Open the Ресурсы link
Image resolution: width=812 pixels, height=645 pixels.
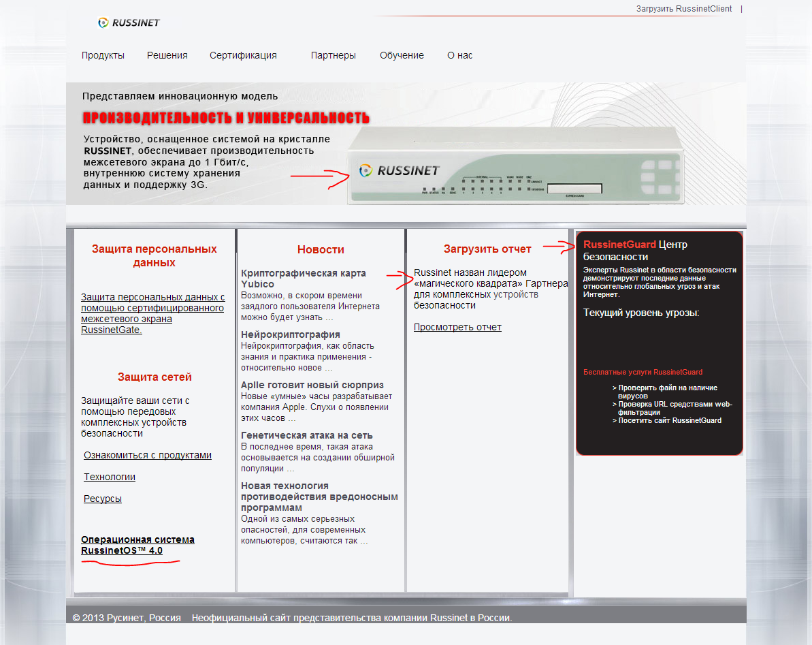tap(103, 499)
